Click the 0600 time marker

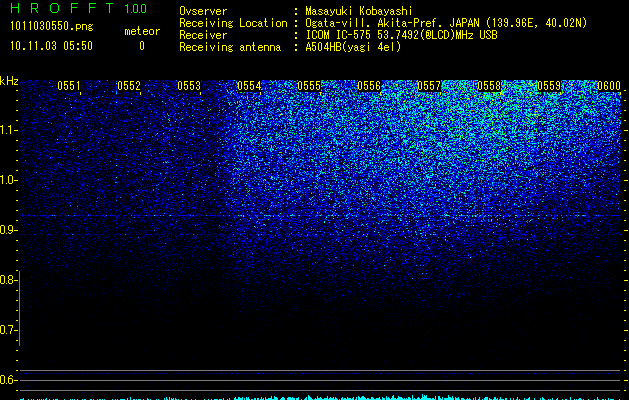[x=609, y=86]
